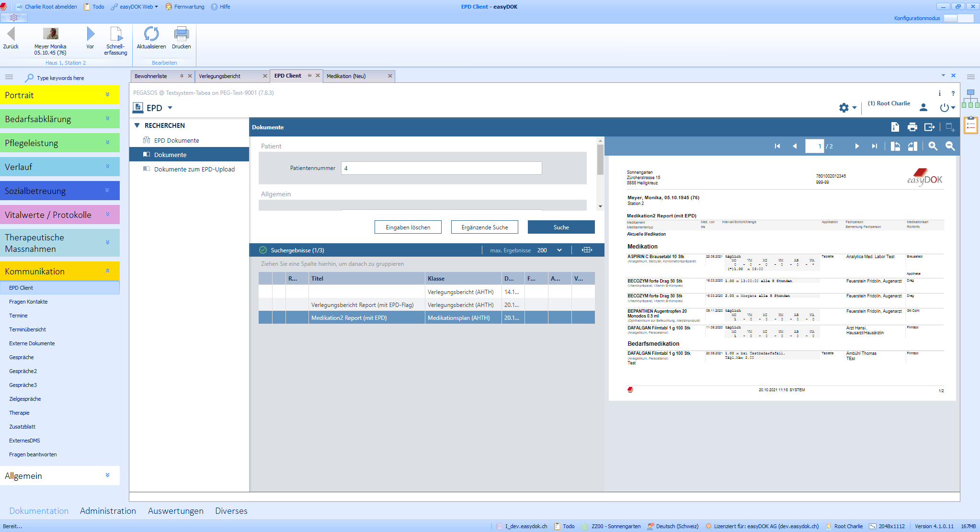Open resident Meyer Monika photo

tap(51, 34)
